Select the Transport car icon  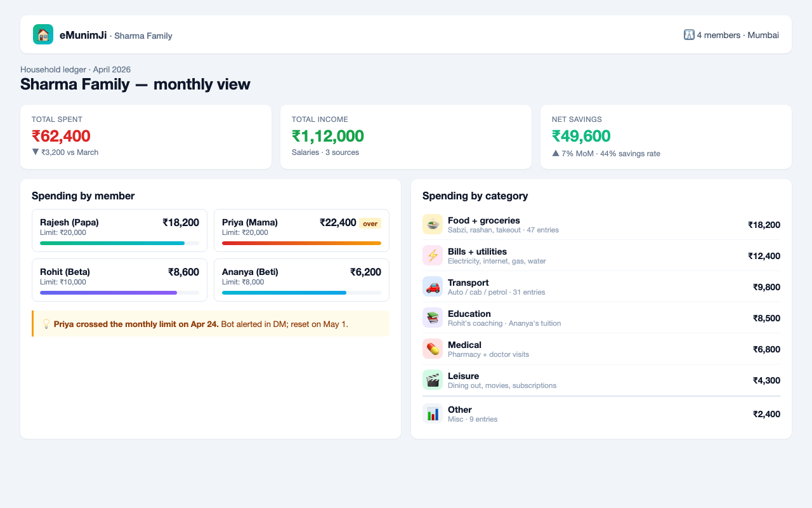[x=433, y=286]
